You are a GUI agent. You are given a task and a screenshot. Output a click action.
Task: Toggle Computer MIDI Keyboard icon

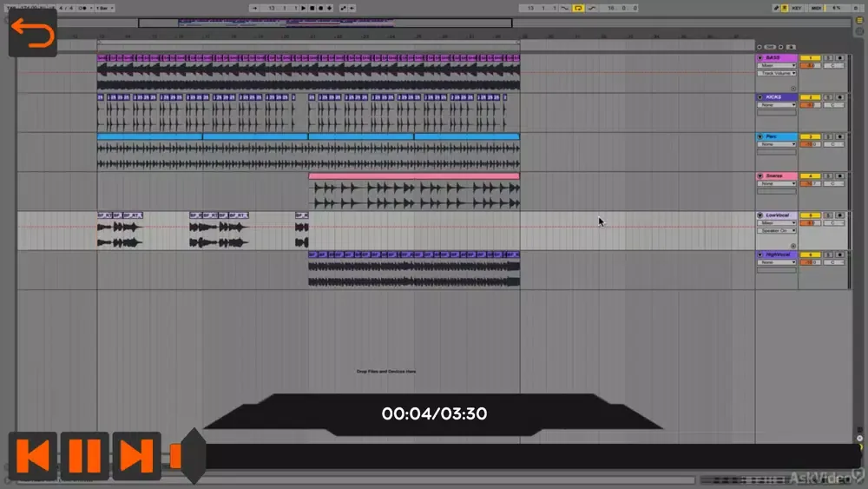(785, 9)
